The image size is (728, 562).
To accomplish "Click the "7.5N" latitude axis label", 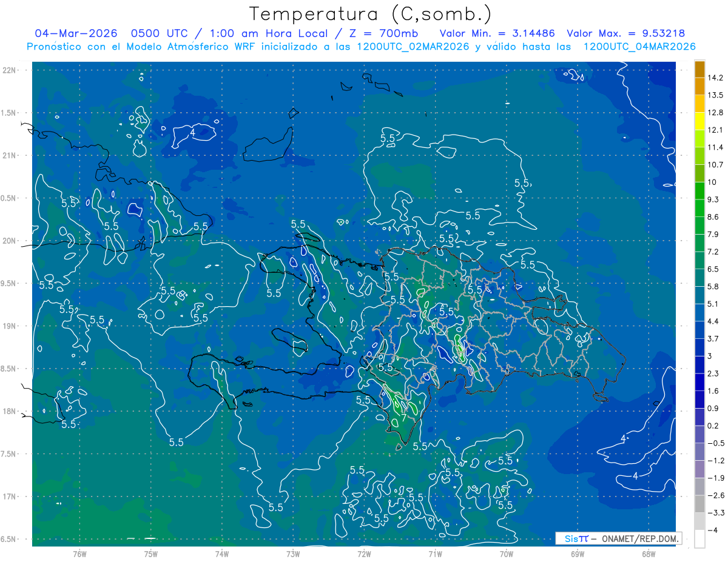I will click(x=8, y=454).
